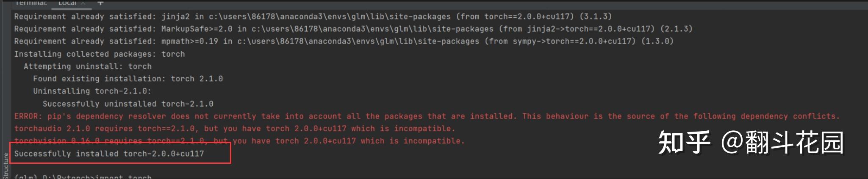Click the '(1.3.0)' mpmath version text

657,41
